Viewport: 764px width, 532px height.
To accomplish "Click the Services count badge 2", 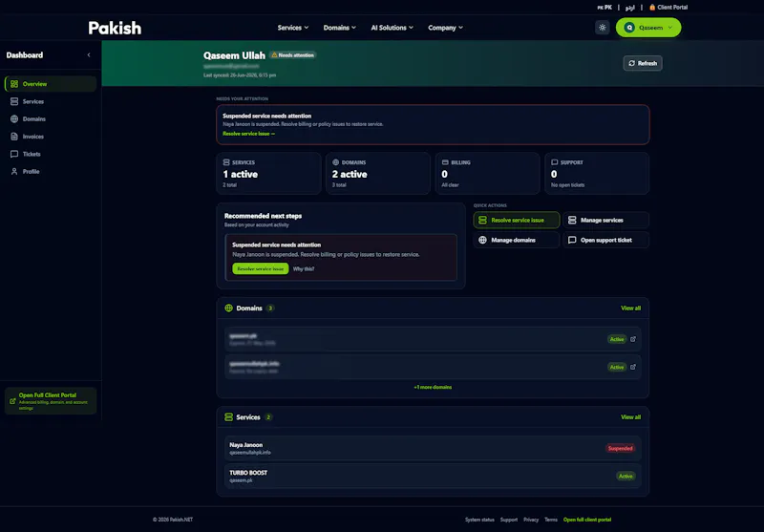I will (268, 417).
